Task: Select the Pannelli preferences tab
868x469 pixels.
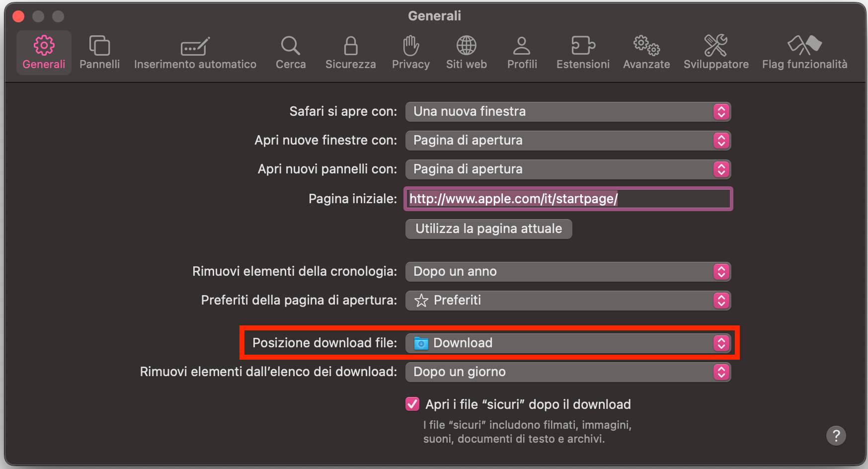Action: click(x=99, y=51)
